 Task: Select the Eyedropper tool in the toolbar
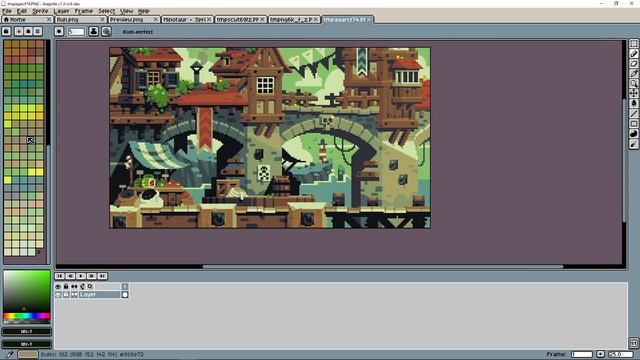(x=633, y=73)
